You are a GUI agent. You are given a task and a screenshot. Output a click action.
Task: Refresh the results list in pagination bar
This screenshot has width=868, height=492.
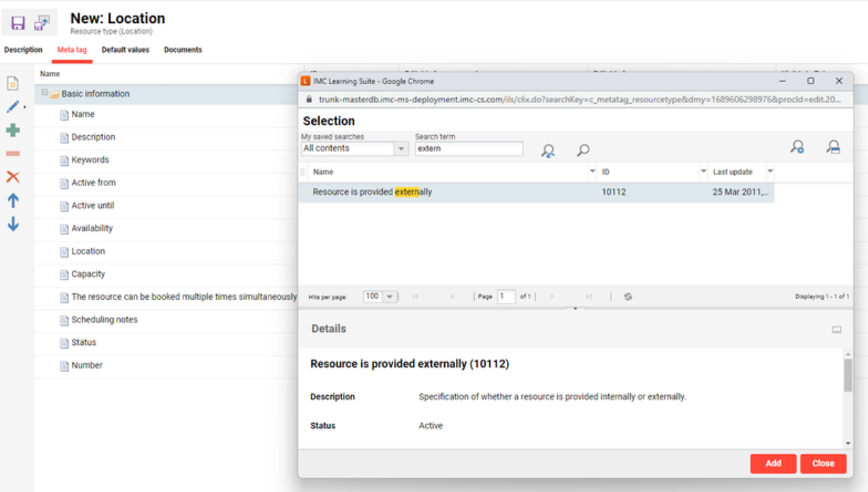628,297
